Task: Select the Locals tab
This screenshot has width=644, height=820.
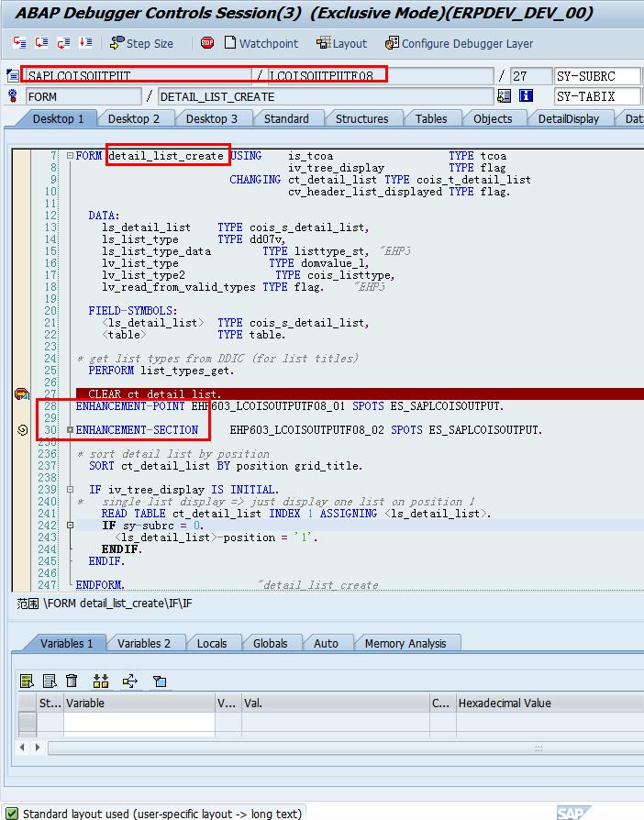Action: tap(212, 643)
